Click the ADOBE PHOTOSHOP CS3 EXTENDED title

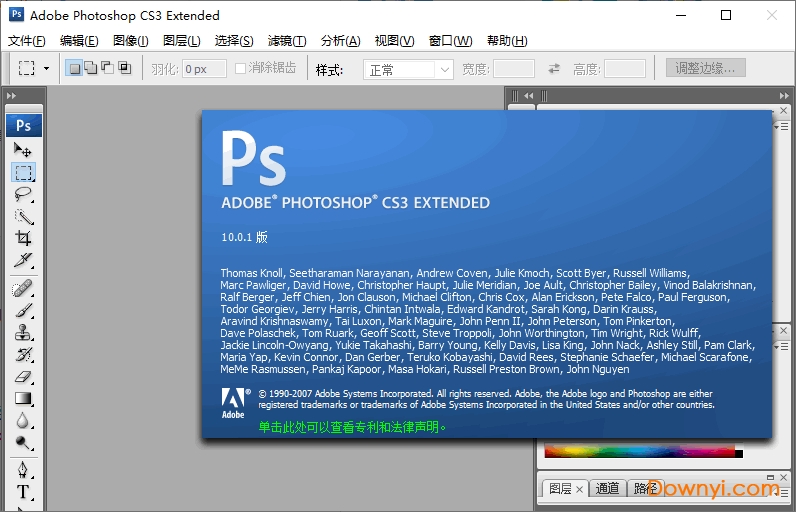coord(355,202)
